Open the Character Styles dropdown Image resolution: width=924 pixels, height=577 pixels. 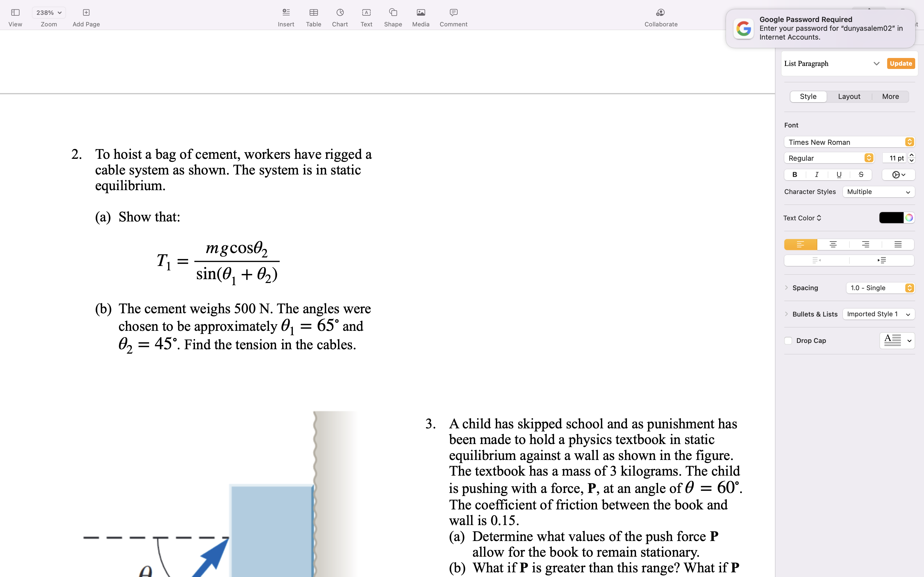pos(878,192)
